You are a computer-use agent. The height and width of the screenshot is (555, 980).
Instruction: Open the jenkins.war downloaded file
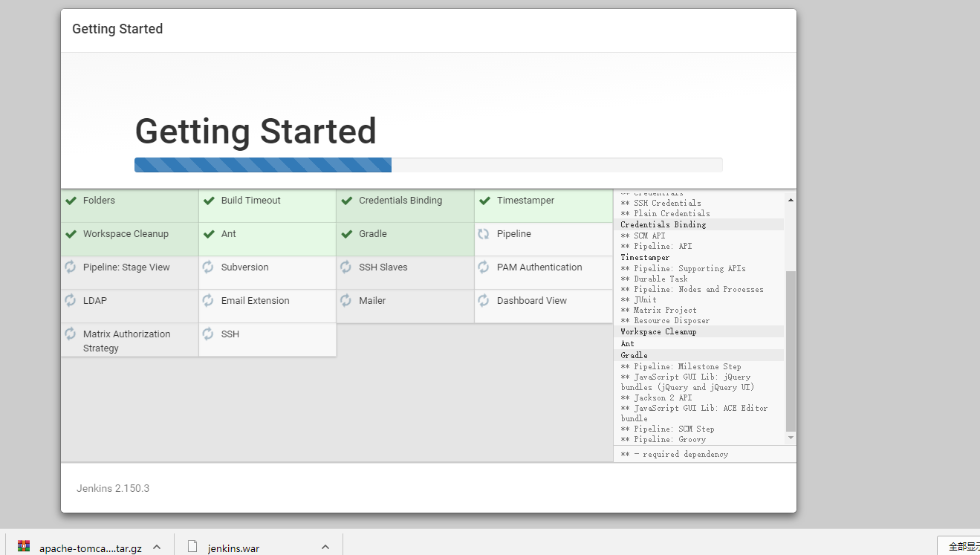[x=233, y=548]
